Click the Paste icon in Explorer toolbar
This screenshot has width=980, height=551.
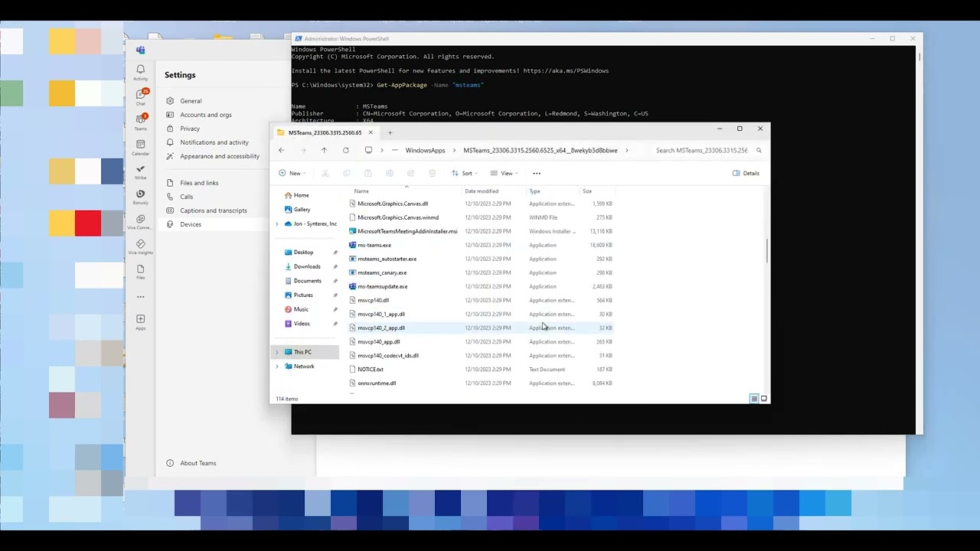pos(368,173)
